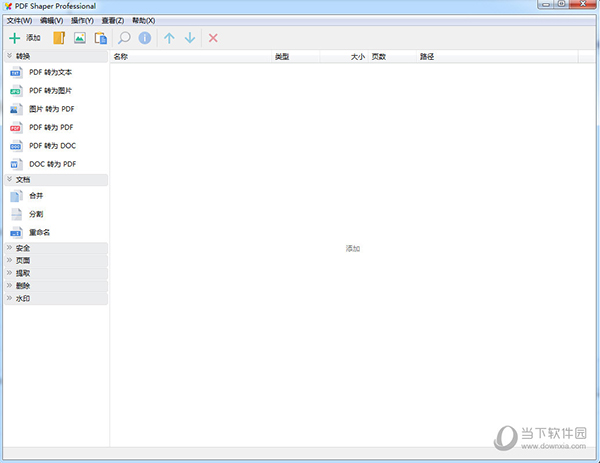The image size is (600, 463).
Task: Open the 帮助(X) menu
Action: [x=143, y=21]
